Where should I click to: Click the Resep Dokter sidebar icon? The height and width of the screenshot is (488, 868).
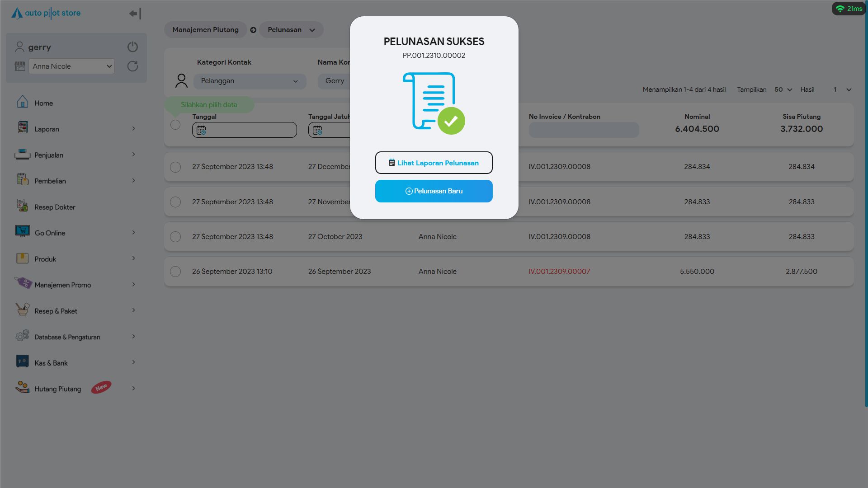point(22,206)
